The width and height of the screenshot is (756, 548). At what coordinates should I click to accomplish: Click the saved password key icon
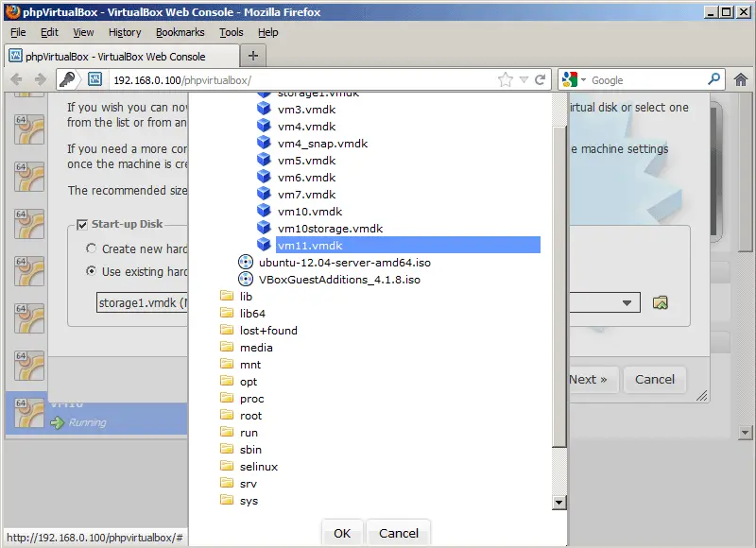tap(67, 79)
